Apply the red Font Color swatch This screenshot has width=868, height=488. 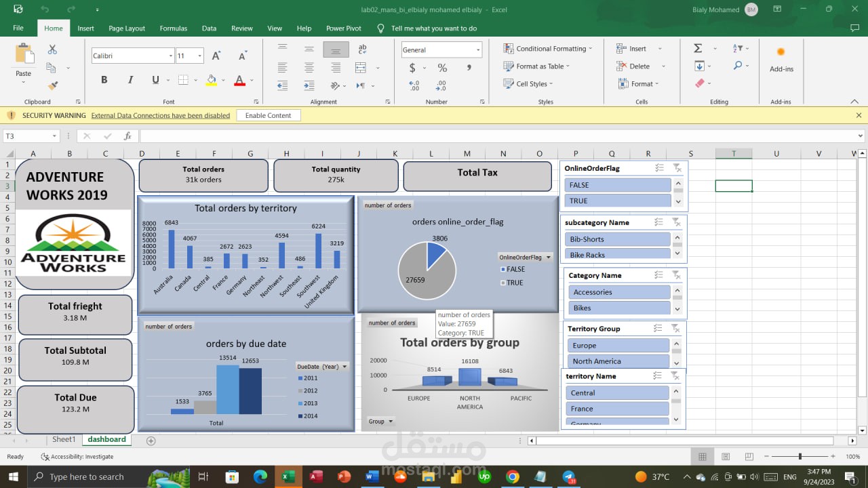239,80
